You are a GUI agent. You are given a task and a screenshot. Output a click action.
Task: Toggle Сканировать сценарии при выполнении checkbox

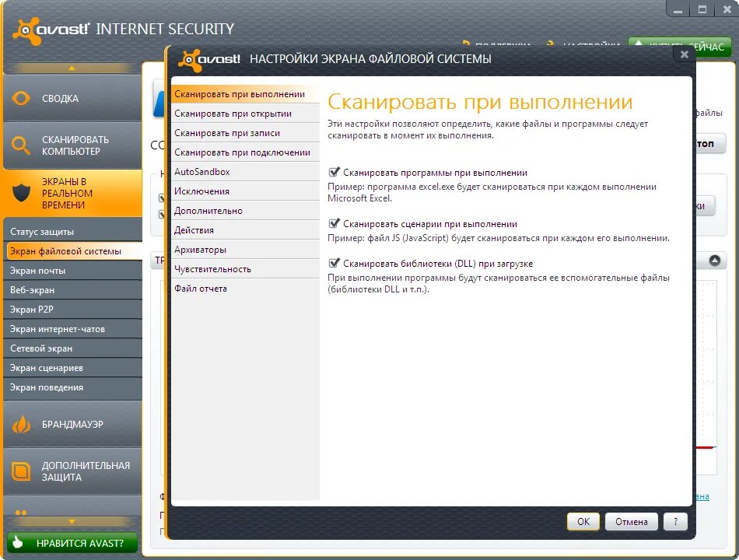[334, 223]
